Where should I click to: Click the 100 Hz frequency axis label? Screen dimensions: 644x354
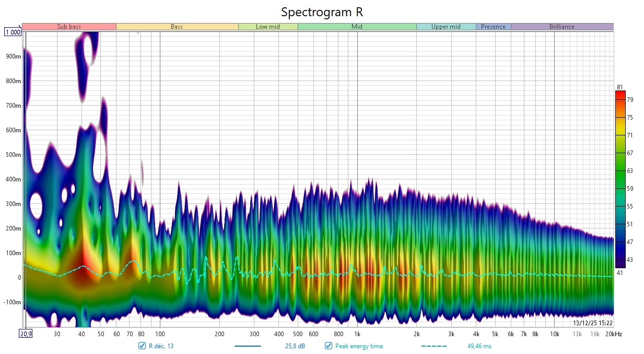point(160,334)
